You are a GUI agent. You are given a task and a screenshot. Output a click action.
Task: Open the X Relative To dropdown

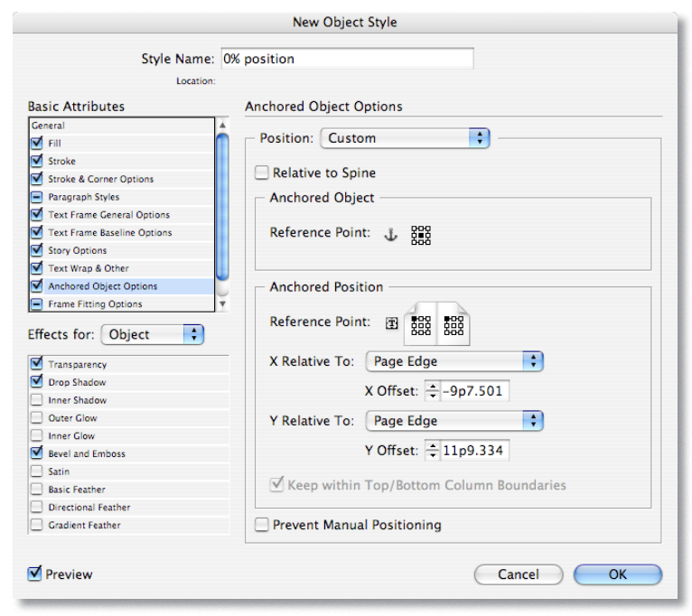tap(454, 361)
